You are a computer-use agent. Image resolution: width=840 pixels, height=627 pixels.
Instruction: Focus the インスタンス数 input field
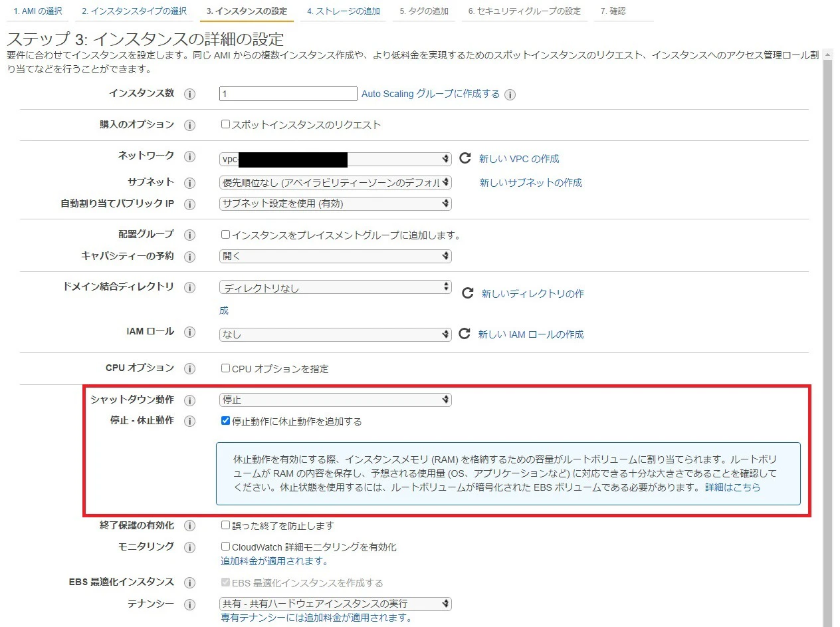[288, 94]
